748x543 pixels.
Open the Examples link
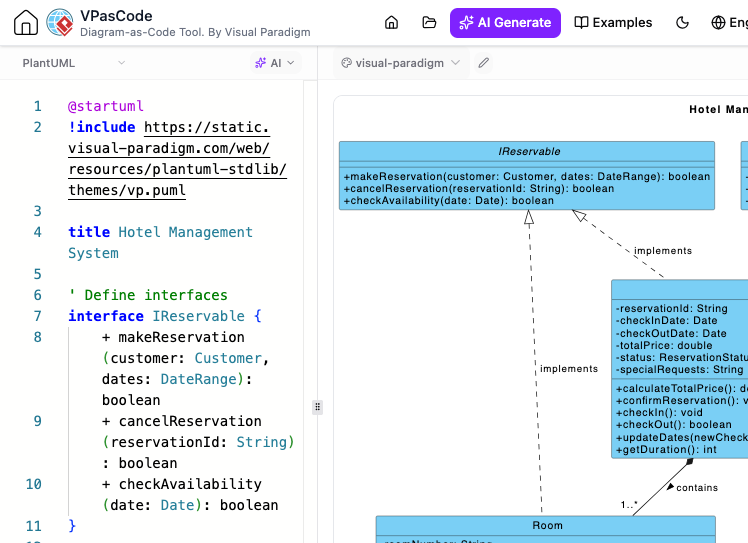click(613, 22)
